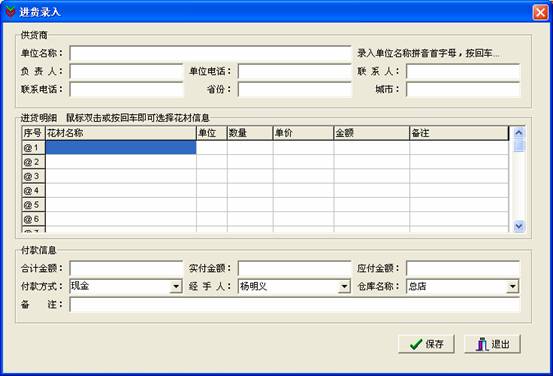Click the 联系人 input field
This screenshot has height=376, width=553.
coord(463,72)
